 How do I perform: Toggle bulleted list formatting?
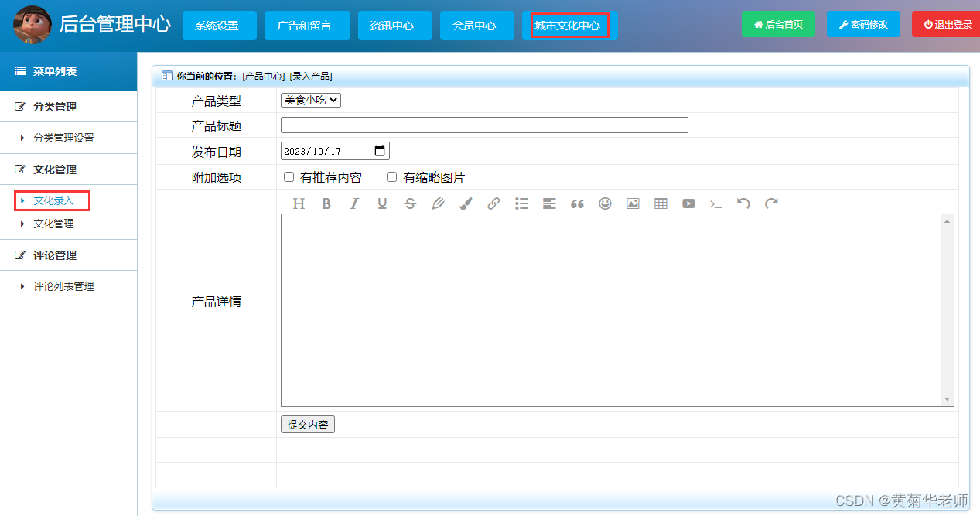point(521,203)
